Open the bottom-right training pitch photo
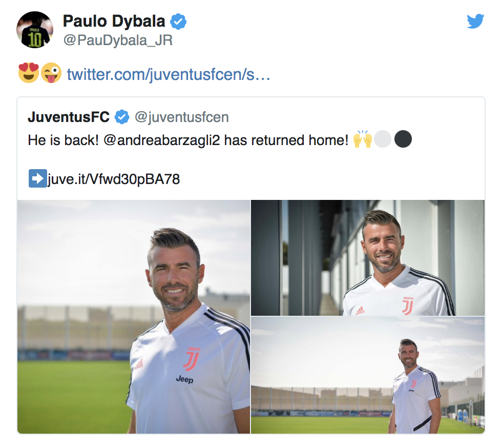The height and width of the screenshot is (448, 501). pyautogui.click(x=368, y=375)
